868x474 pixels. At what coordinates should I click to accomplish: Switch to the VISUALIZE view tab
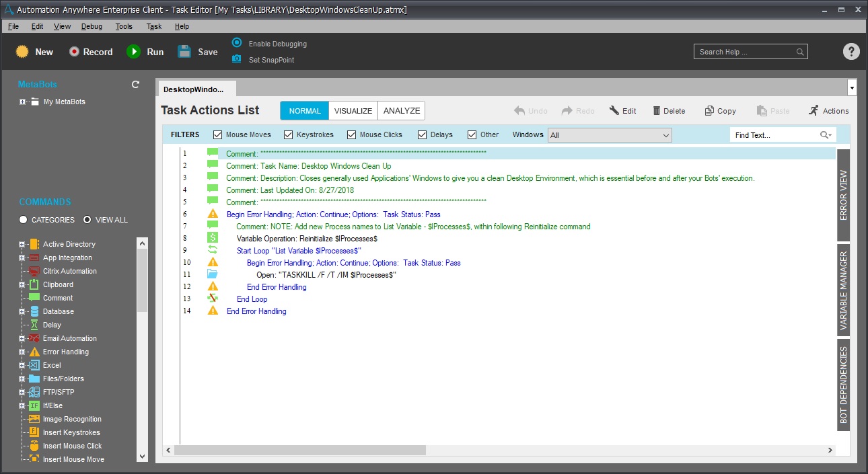353,111
